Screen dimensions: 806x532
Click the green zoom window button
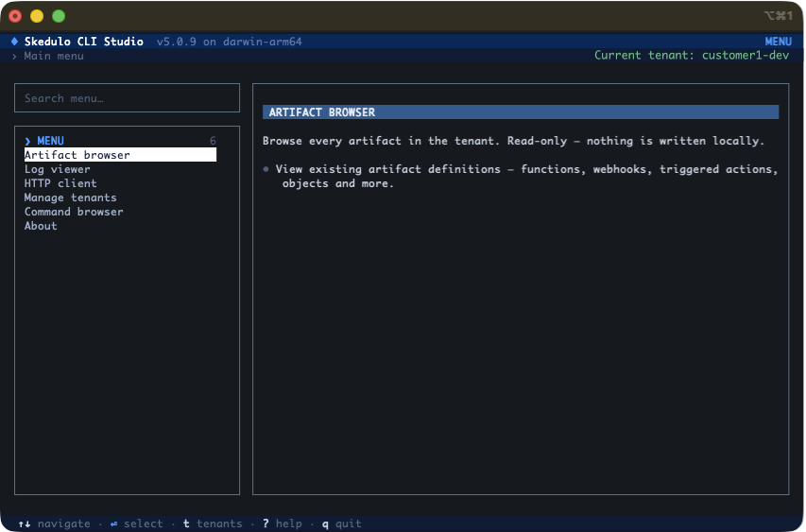coord(59,16)
